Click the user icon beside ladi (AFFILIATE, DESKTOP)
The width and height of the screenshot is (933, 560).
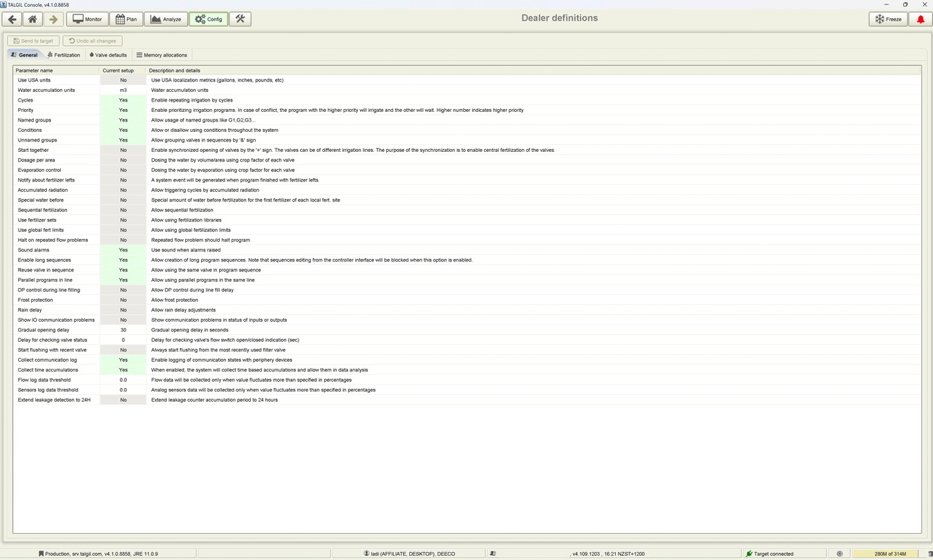tap(366, 554)
